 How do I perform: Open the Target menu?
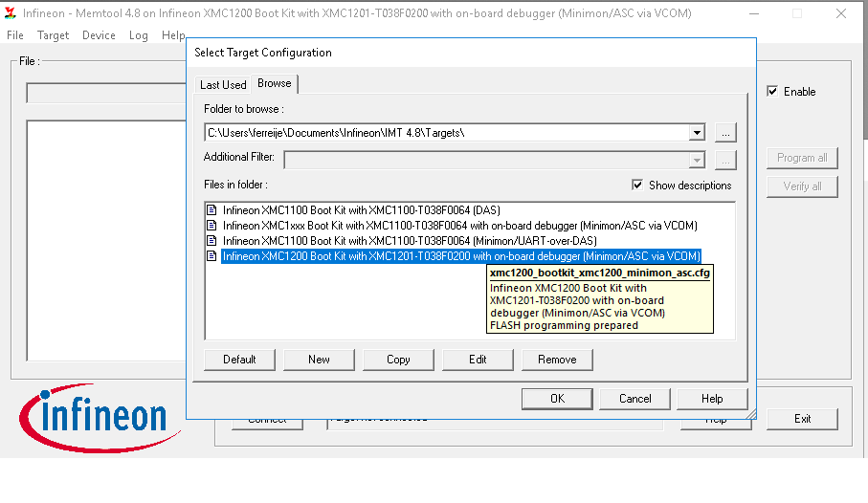(54, 35)
